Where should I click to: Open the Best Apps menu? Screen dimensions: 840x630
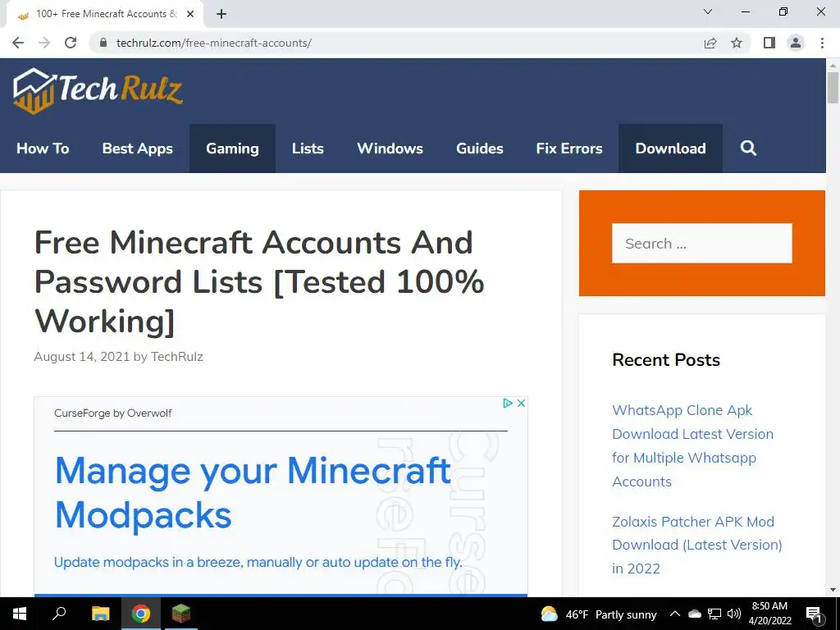[138, 148]
